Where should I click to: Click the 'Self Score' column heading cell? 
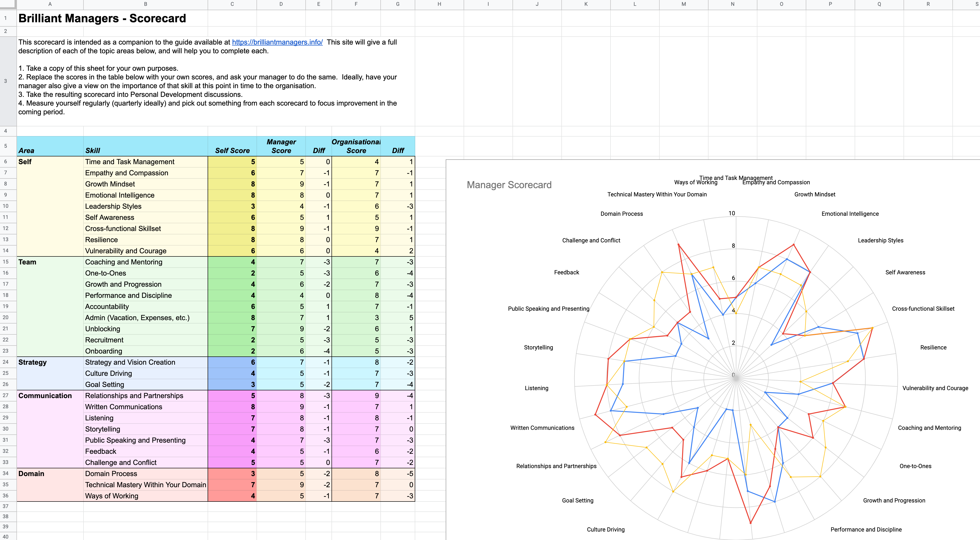tap(232, 146)
